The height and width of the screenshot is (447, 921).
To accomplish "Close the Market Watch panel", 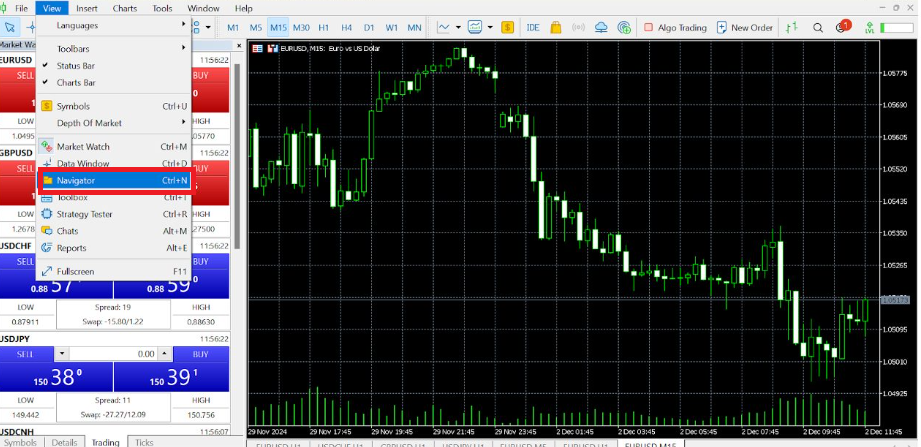I will (x=239, y=45).
